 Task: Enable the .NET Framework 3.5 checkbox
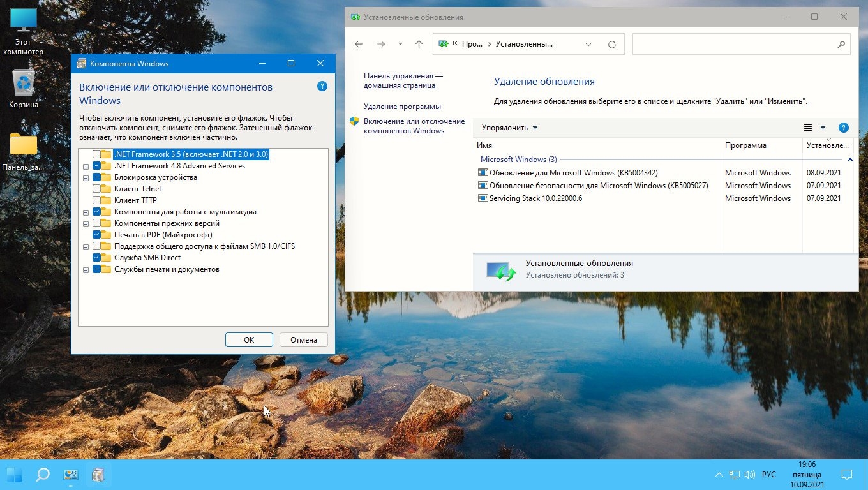(96, 154)
